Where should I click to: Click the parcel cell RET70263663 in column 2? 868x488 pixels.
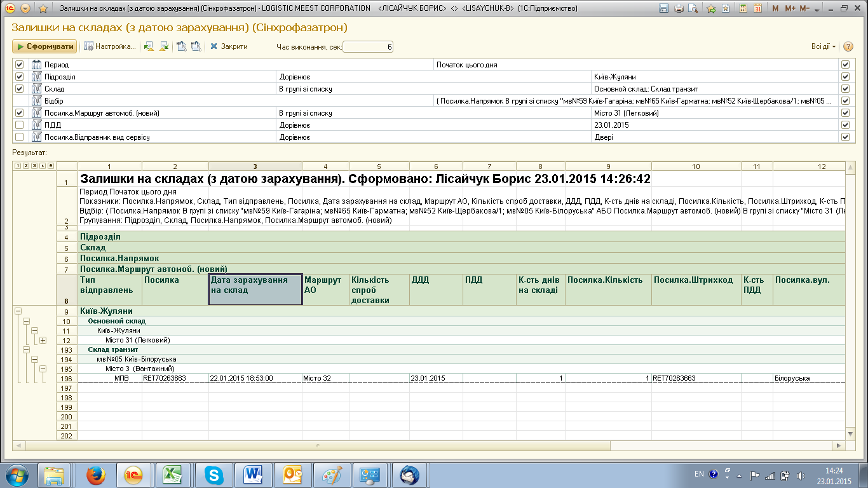tap(175, 378)
